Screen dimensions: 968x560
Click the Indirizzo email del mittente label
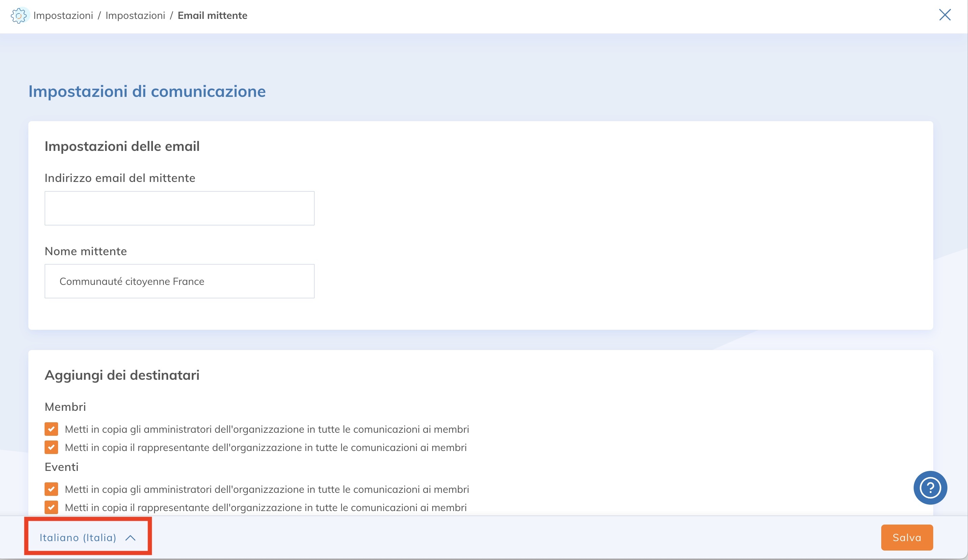point(120,178)
